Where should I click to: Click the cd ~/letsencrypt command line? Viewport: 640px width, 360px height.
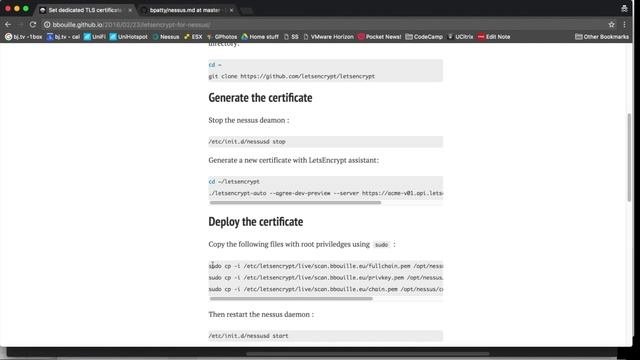pyautogui.click(x=234, y=182)
